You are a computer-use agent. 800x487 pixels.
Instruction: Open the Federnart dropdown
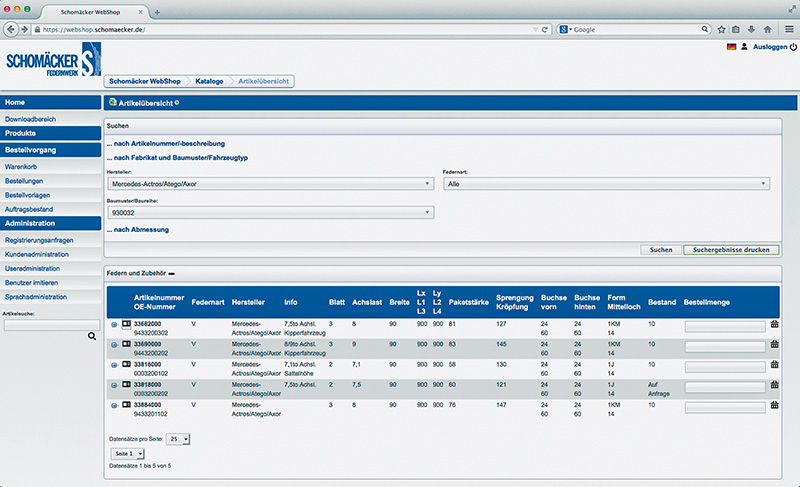[607, 184]
